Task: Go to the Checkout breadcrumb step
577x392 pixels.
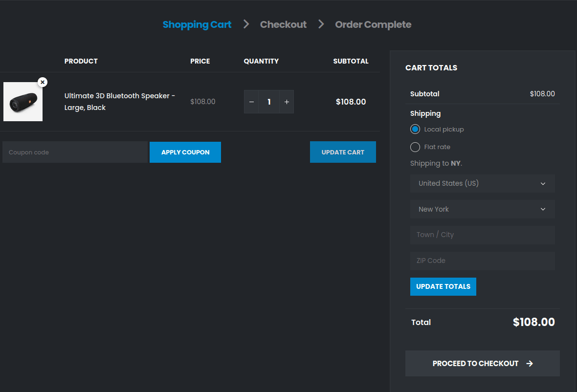Action: pos(283,24)
